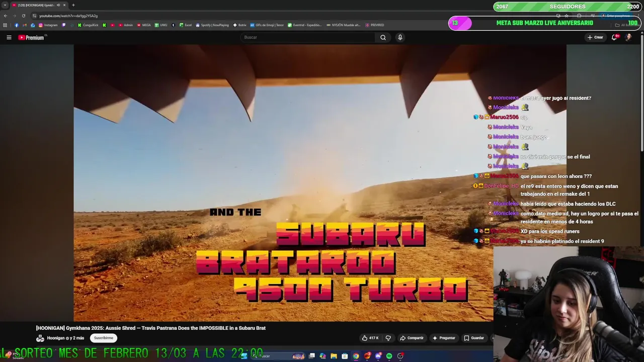Image resolution: width=644 pixels, height=362 pixels.
Task: Open the site information icon
Action: [x=34, y=16]
